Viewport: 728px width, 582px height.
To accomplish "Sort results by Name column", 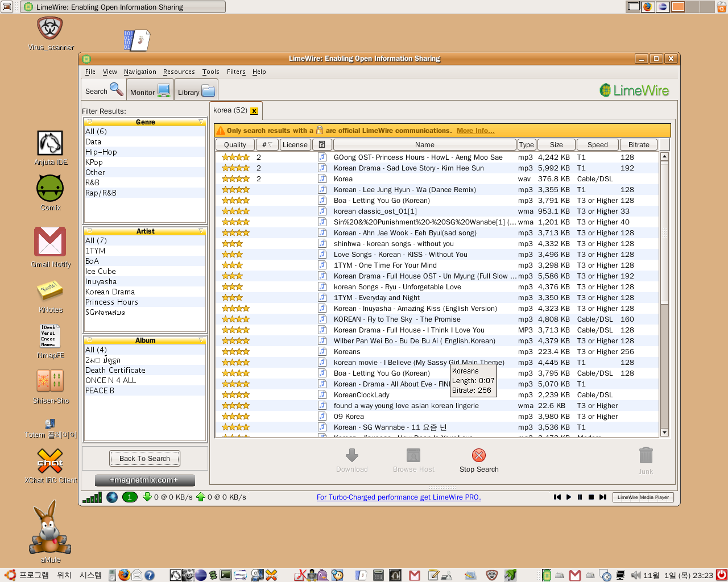I will pos(424,145).
